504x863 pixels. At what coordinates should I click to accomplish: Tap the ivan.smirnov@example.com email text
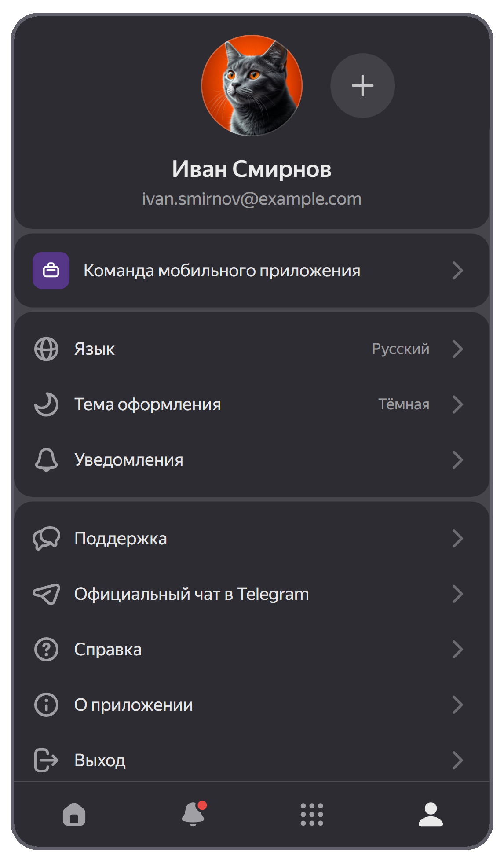(252, 199)
